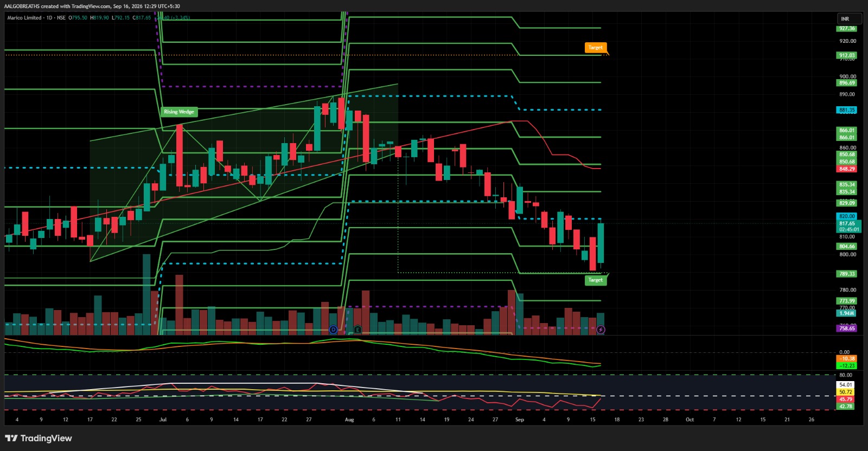Click the dividend 'D' marker icon
Screen dimensions: 868x451
(333, 330)
